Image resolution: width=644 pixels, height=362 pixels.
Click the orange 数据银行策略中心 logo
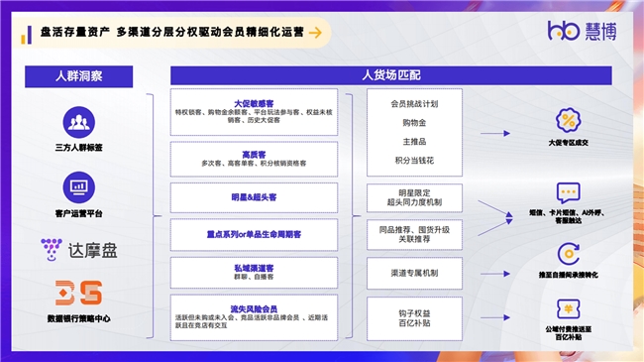[x=78, y=293]
